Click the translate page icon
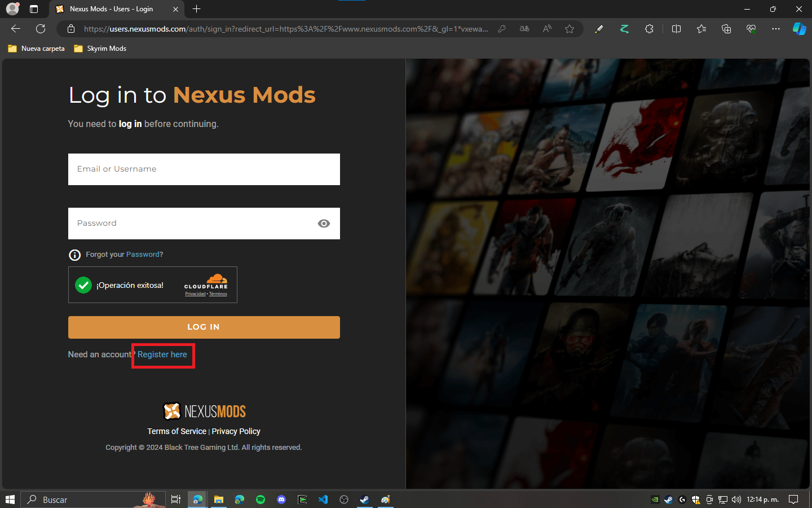The width and height of the screenshot is (812, 508). (524, 29)
